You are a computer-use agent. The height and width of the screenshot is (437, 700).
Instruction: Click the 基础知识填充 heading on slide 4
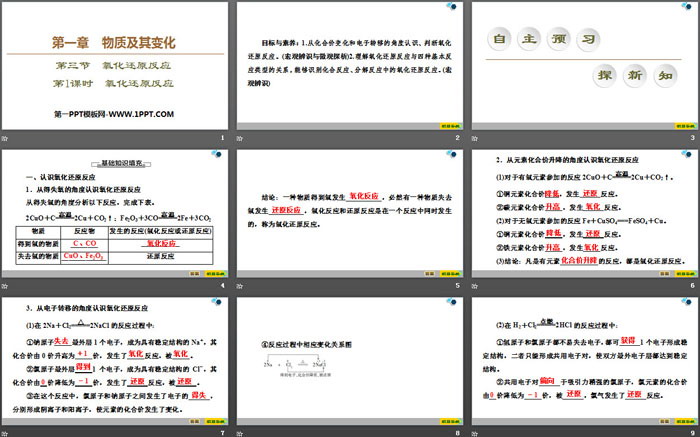(117, 162)
